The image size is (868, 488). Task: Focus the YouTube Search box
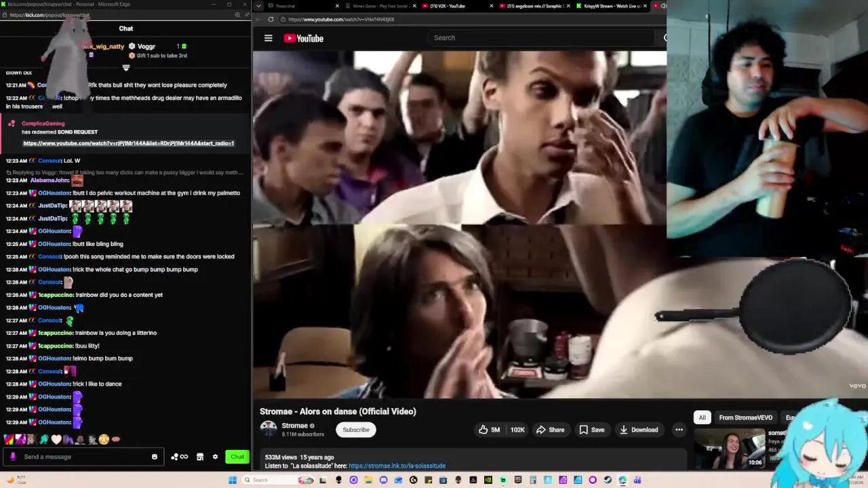[x=542, y=38]
